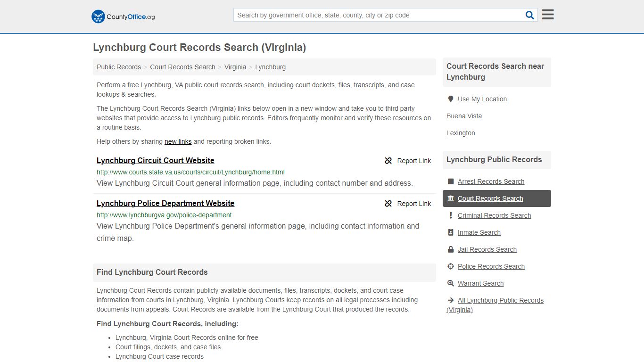Report the Lynchburg Circuit Court link
The image size is (644, 362).
tap(408, 161)
